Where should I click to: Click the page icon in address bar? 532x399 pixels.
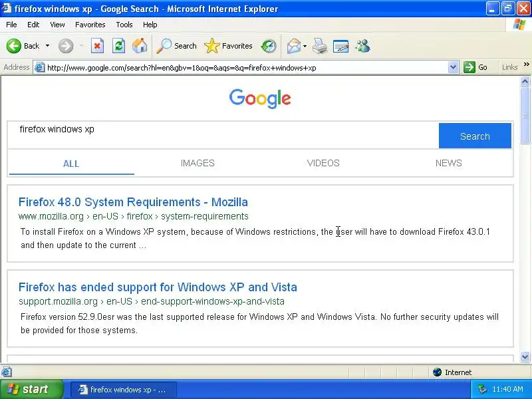coord(40,68)
